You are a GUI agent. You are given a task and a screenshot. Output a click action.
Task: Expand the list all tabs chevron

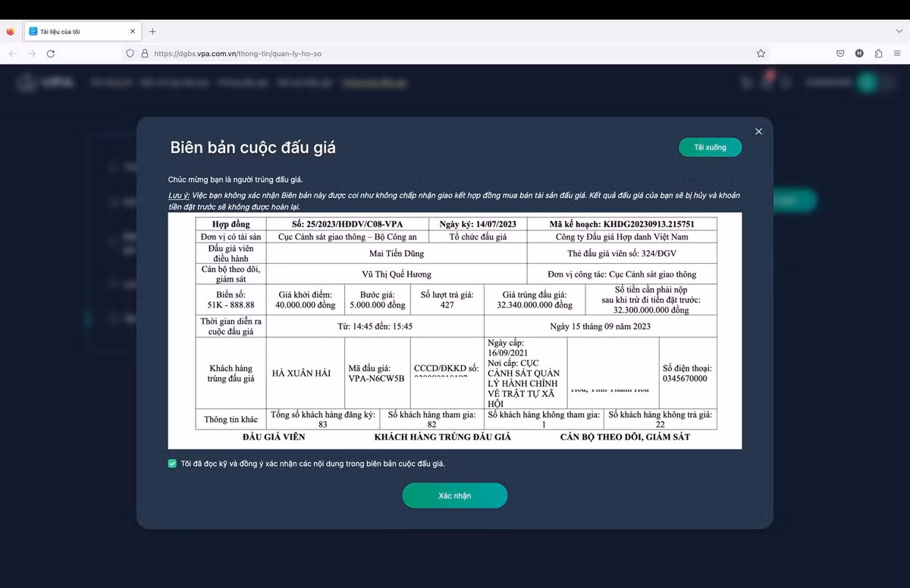click(899, 32)
